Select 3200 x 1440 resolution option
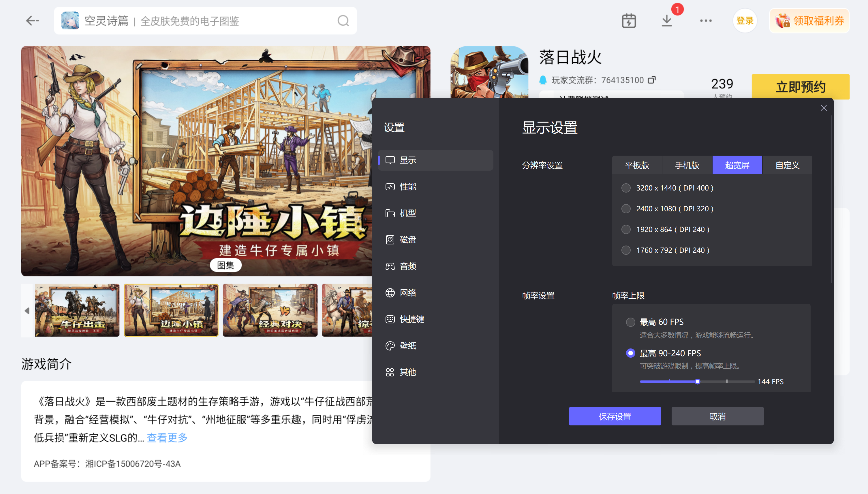Screen dimensions: 868x494 click(626, 188)
